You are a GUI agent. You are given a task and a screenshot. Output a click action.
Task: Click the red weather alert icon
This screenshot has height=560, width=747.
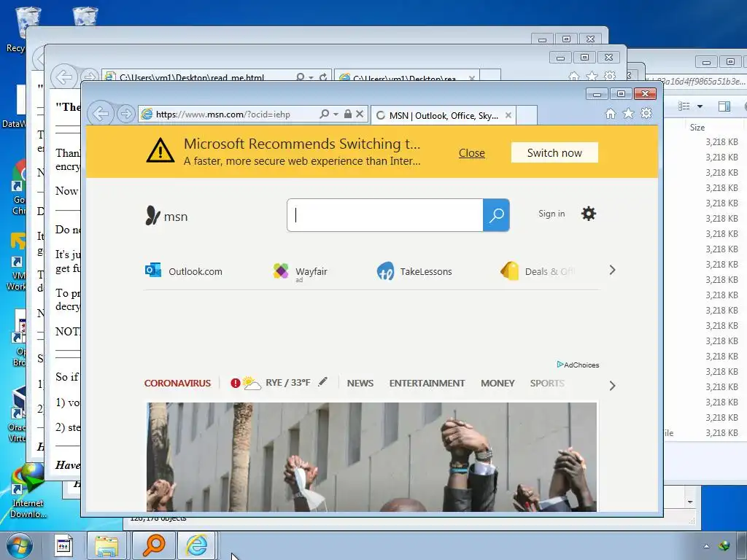click(236, 383)
